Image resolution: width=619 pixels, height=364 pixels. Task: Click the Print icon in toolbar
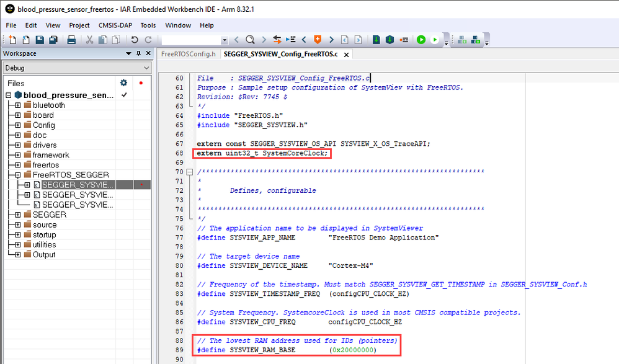click(x=71, y=40)
